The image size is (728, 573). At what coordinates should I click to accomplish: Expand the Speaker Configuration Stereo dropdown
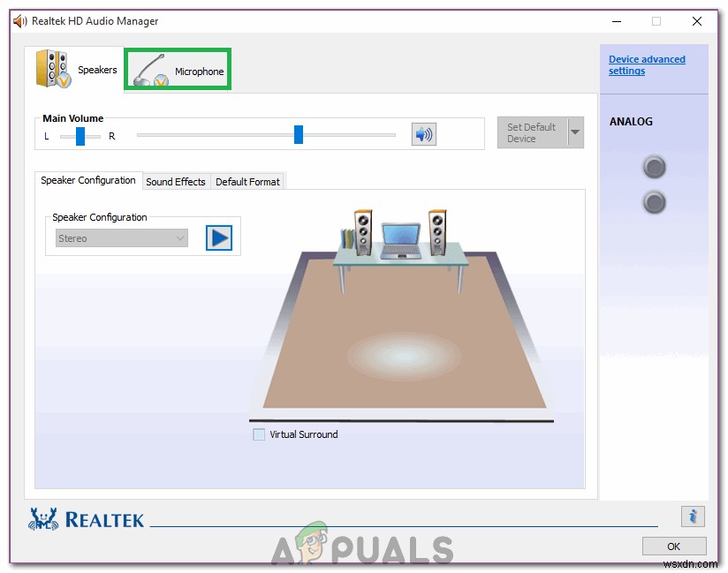pyautogui.click(x=122, y=238)
